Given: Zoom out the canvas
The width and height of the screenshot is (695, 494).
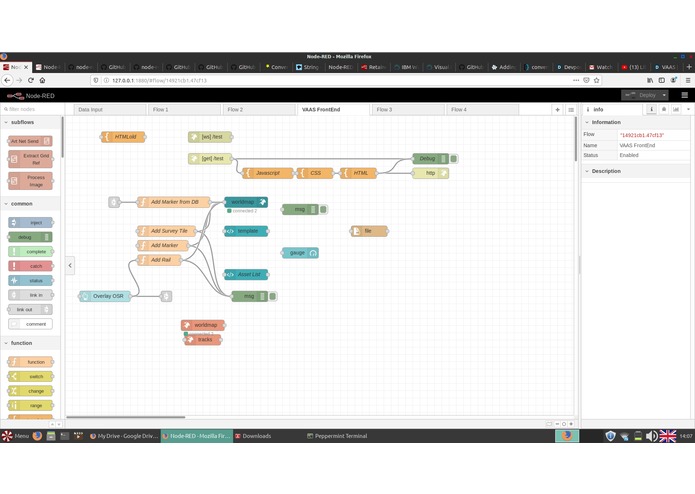Looking at the screenshot, I should pyautogui.click(x=557, y=424).
